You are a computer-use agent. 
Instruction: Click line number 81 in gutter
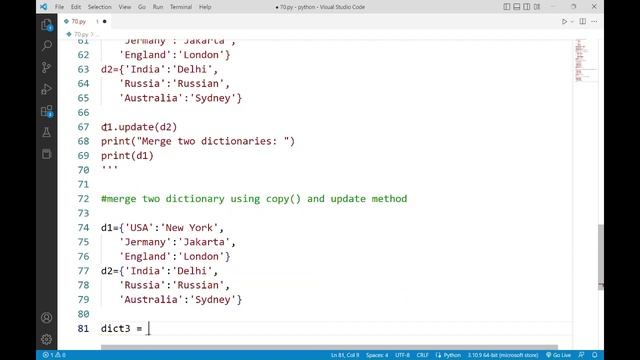[83, 329]
